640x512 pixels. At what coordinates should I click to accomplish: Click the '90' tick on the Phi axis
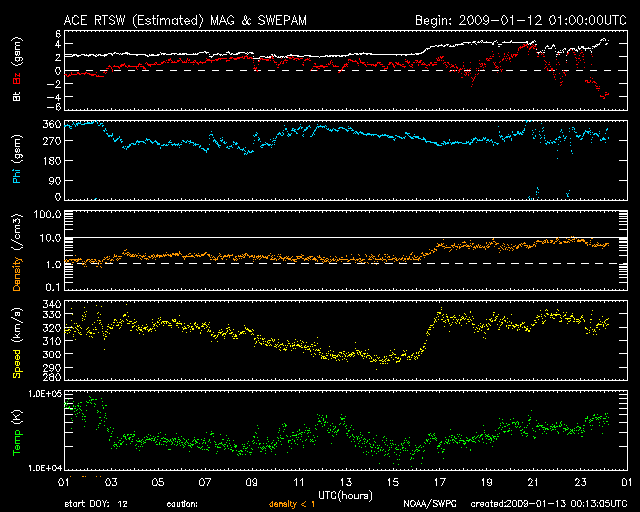tap(55, 180)
